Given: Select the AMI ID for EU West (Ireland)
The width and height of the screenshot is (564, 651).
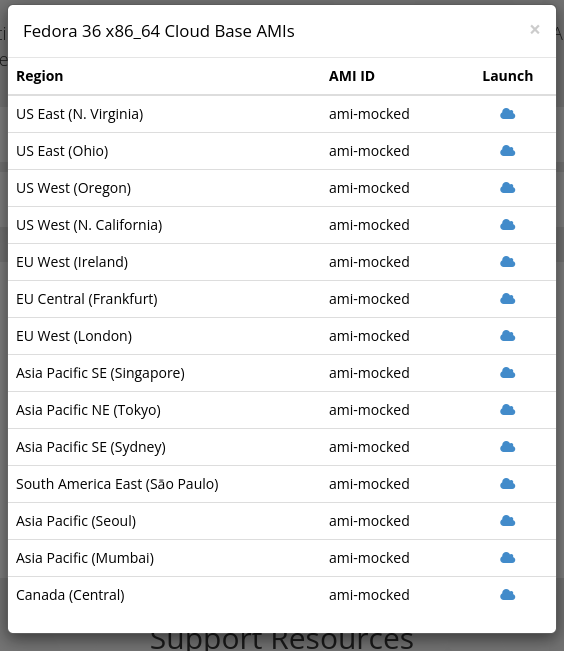Looking at the screenshot, I should [x=369, y=262].
